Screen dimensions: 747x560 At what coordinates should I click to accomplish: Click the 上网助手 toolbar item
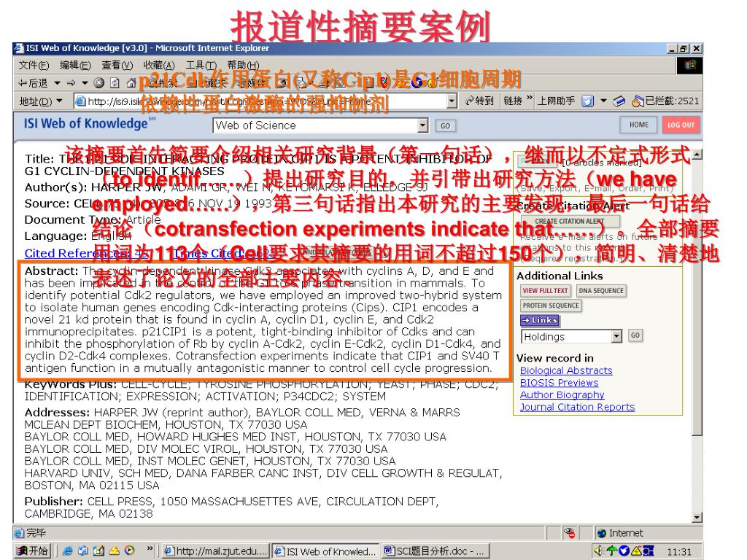[x=556, y=101]
